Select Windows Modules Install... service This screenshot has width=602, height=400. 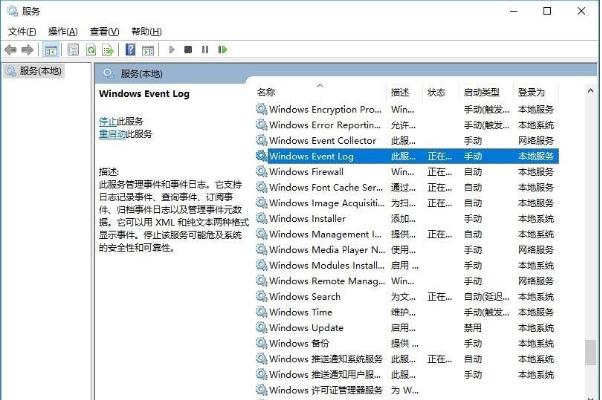(407, 266)
